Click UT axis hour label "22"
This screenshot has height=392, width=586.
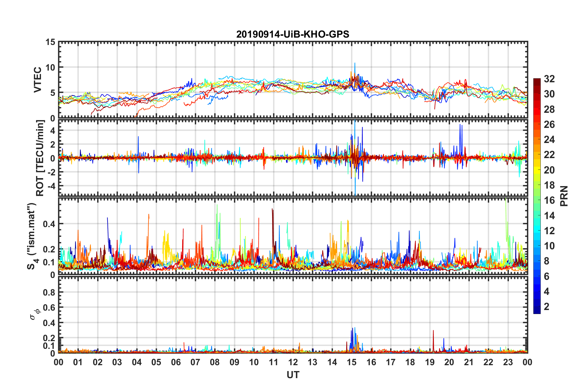coord(488,362)
